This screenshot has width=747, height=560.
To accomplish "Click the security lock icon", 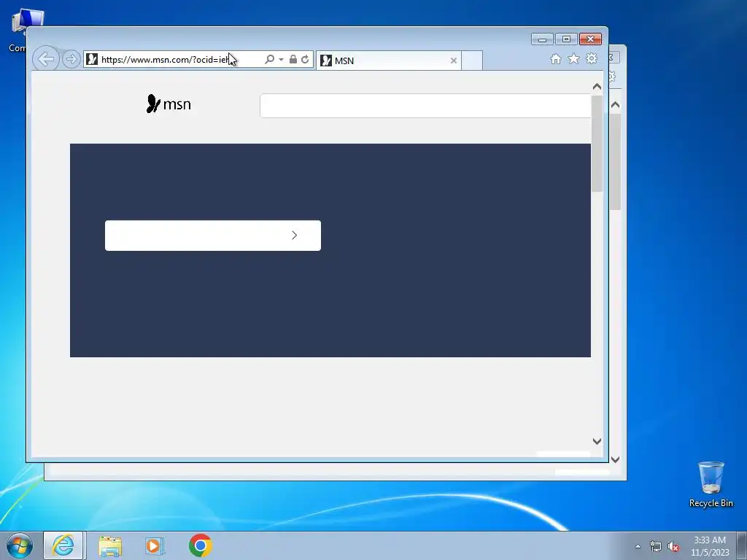I will pyautogui.click(x=293, y=59).
